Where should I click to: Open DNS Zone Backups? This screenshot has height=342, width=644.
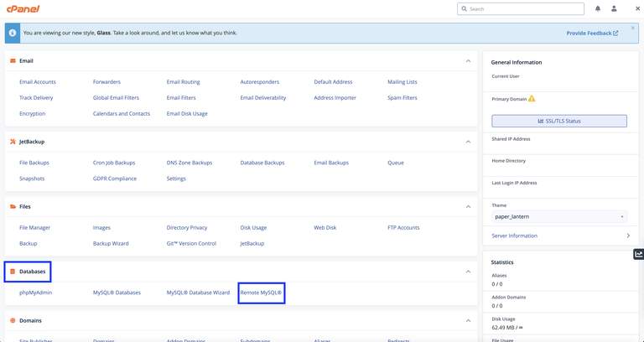tap(190, 163)
